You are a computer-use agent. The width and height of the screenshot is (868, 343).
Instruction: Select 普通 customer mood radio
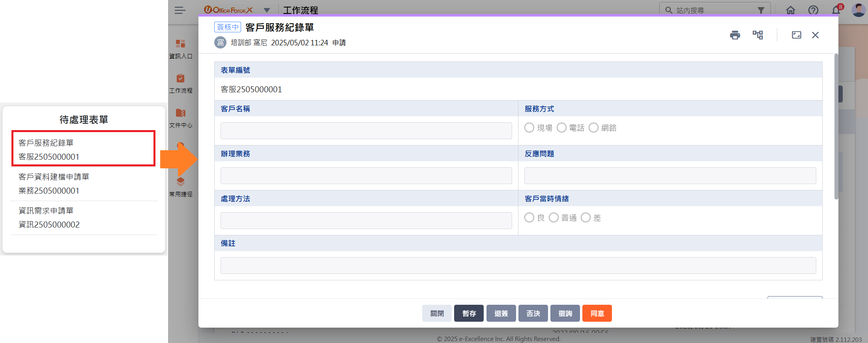tap(554, 218)
